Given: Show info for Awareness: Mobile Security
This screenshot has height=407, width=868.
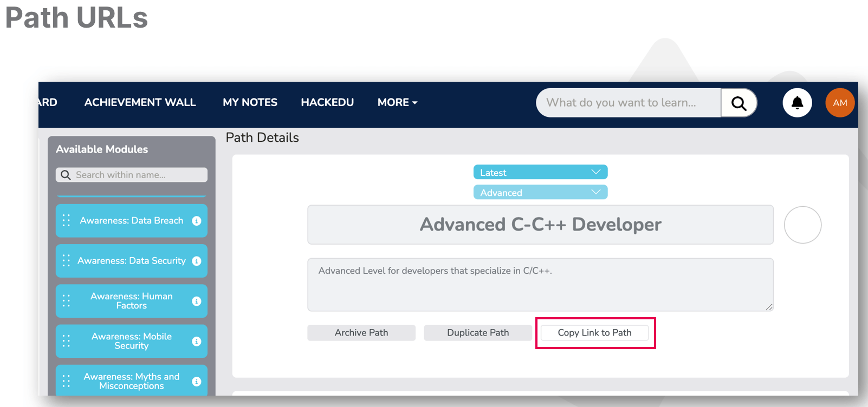Looking at the screenshot, I should tap(197, 342).
